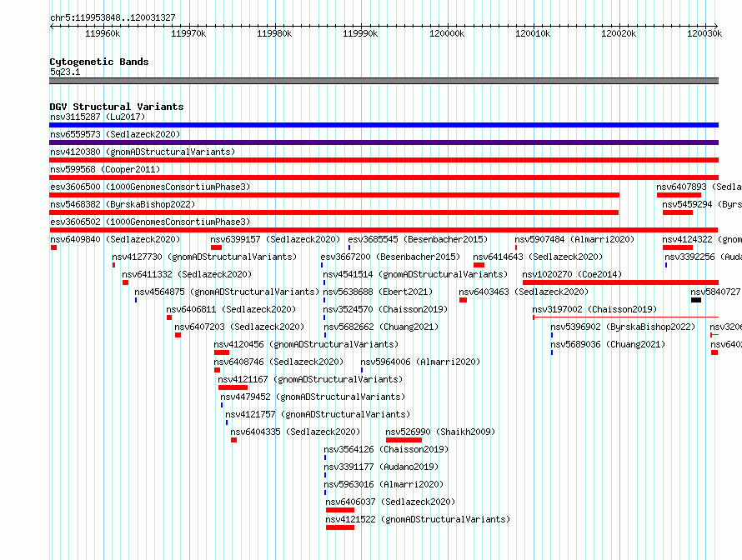Open the nsv6408746 (Sedlazeck2020) label
This screenshot has height=560, width=742.
pos(278,362)
